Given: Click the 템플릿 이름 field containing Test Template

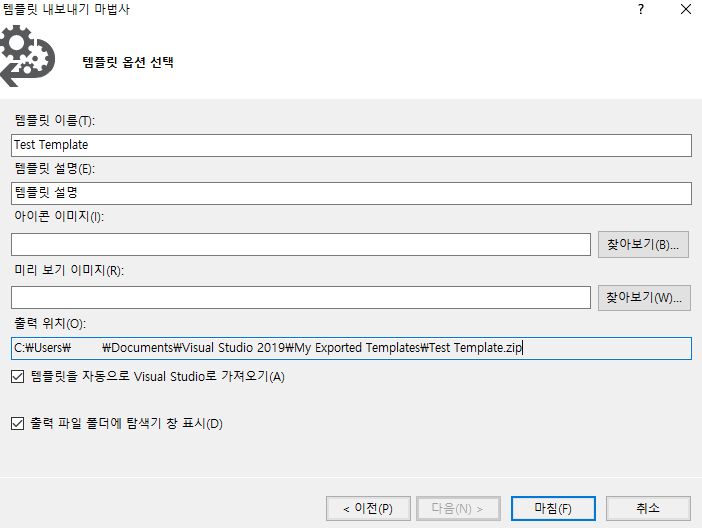Looking at the screenshot, I should point(351,145).
